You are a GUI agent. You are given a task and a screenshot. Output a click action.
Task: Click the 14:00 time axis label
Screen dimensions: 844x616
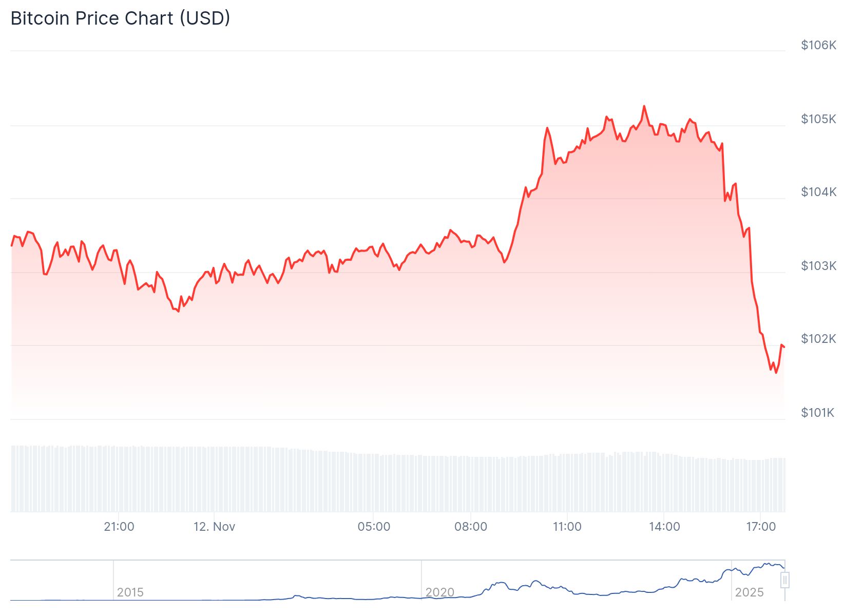point(664,527)
